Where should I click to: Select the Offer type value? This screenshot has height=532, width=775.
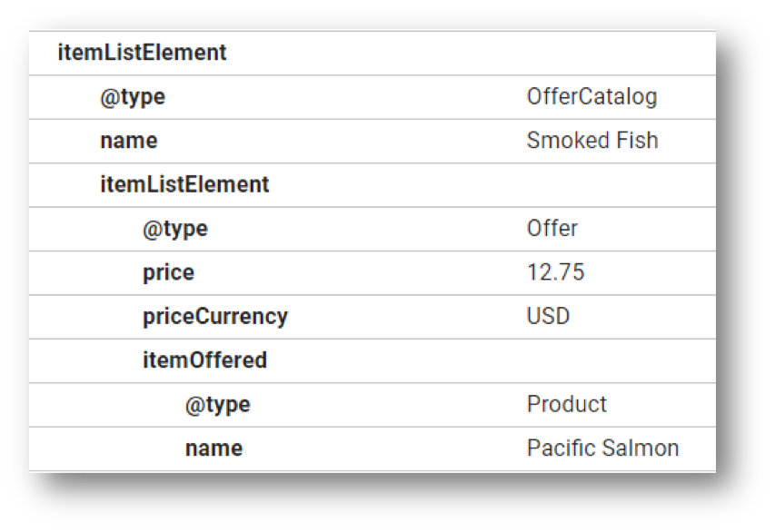point(551,229)
